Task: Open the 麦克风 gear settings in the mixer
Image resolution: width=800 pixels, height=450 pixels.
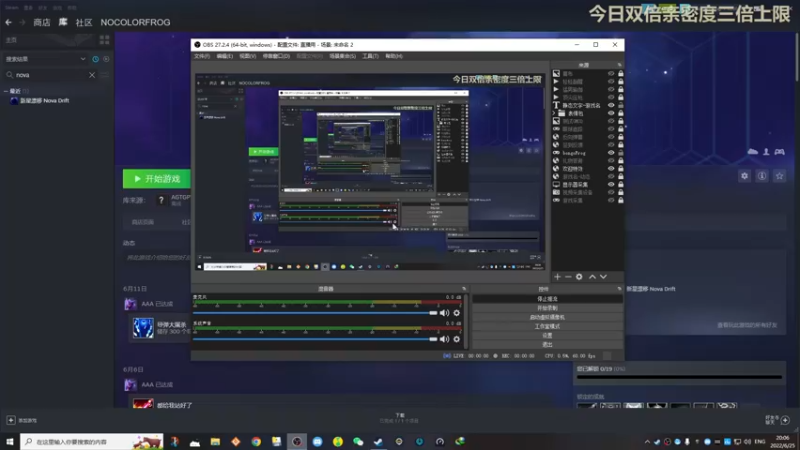Action: (457, 313)
